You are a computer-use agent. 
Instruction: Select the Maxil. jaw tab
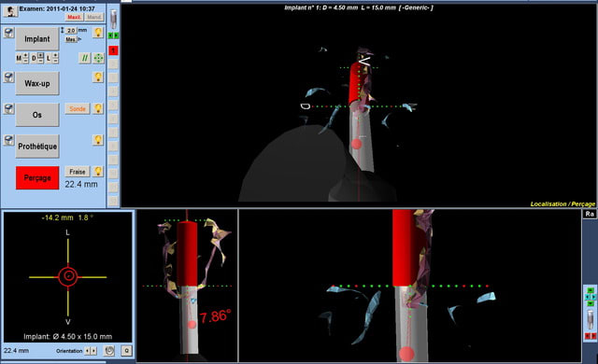point(74,17)
